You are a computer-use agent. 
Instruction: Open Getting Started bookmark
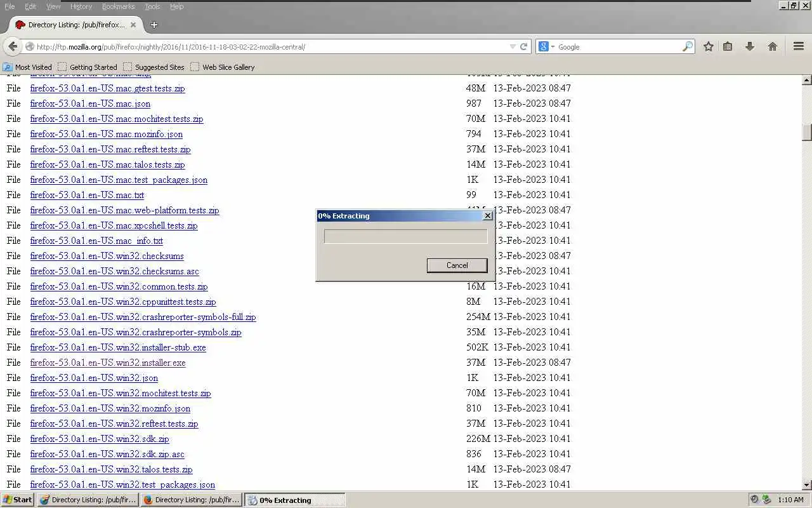coord(88,67)
